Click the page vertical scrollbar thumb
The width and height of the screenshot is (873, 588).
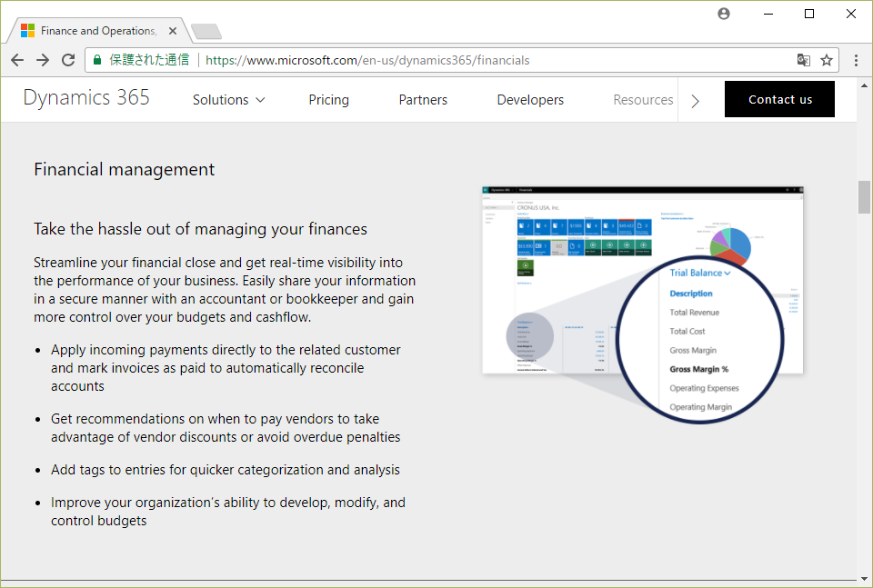(x=864, y=197)
